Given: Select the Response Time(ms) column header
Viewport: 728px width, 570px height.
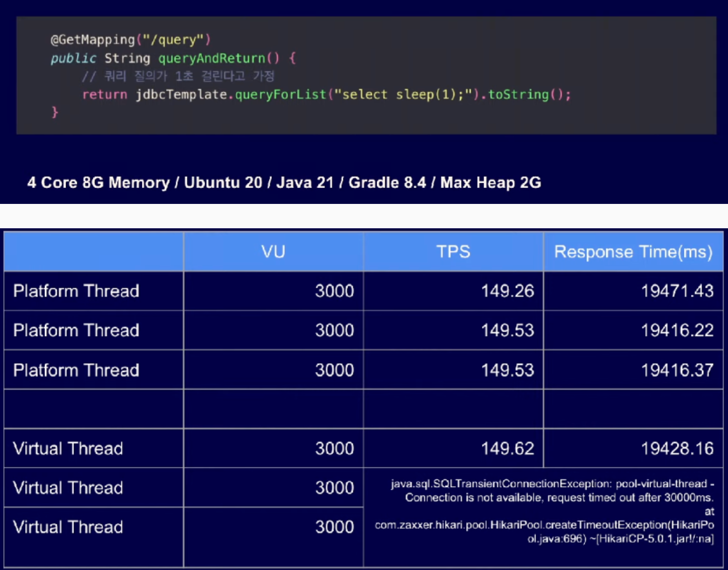Looking at the screenshot, I should [x=633, y=252].
